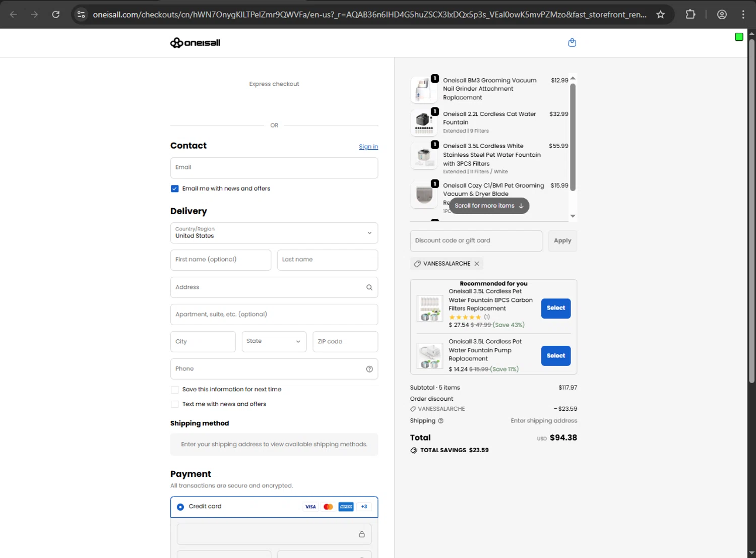
Task: Click the card number input field
Action: (274, 534)
